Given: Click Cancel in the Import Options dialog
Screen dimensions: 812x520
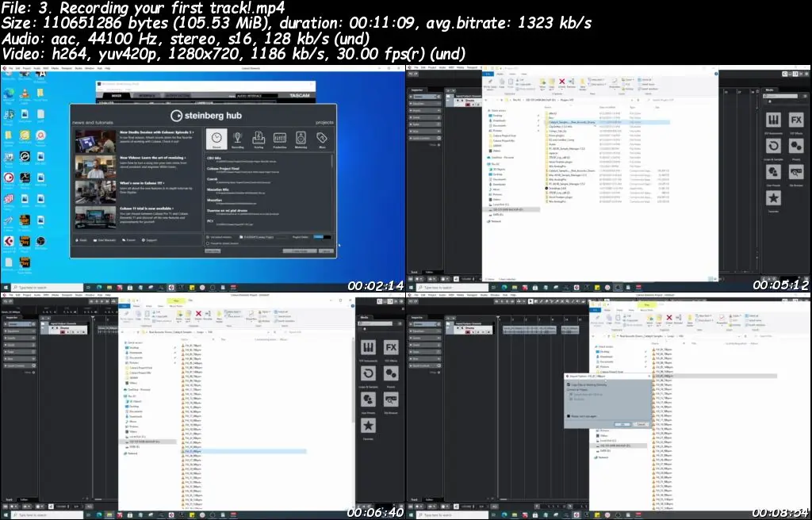Looking at the screenshot, I should pyautogui.click(x=641, y=424).
